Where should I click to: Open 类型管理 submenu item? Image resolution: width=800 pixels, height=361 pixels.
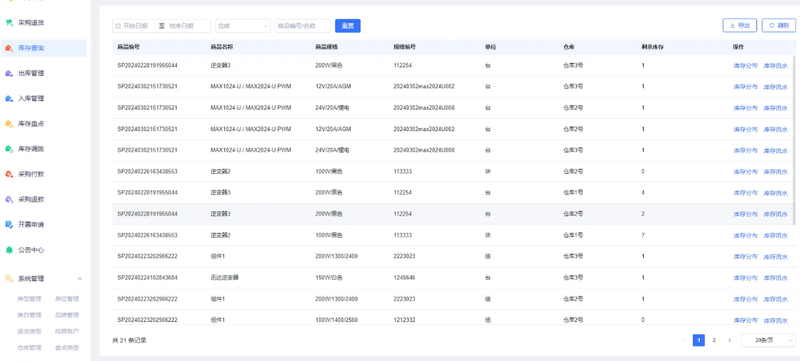click(29, 299)
